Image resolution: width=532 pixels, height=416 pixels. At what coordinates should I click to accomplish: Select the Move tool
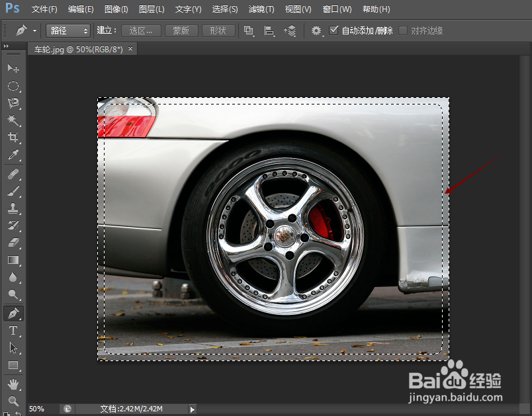13,69
